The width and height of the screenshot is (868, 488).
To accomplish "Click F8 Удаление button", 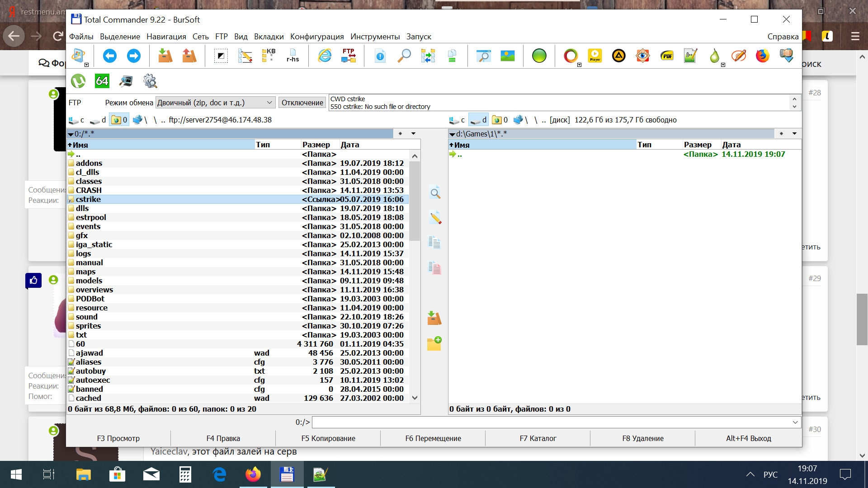I will coord(643,438).
